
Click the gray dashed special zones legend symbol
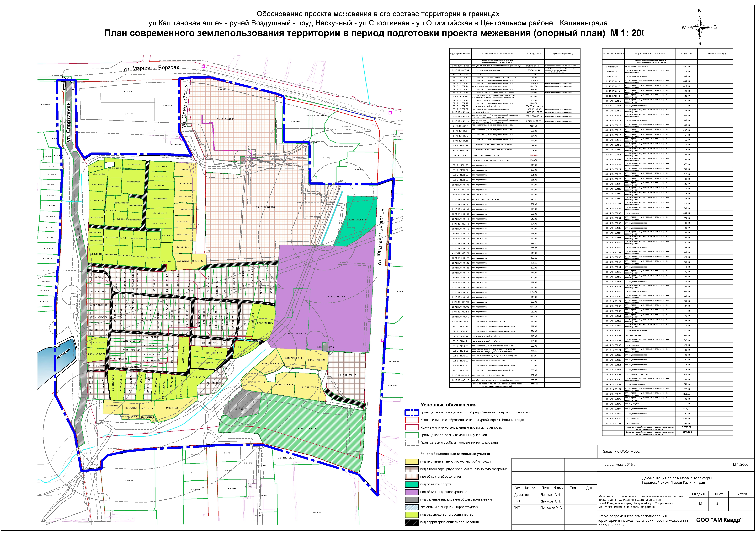(412, 443)
